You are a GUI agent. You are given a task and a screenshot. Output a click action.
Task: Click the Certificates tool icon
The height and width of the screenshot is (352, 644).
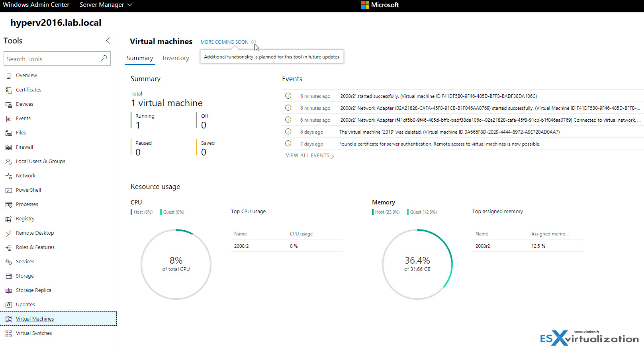8,90
